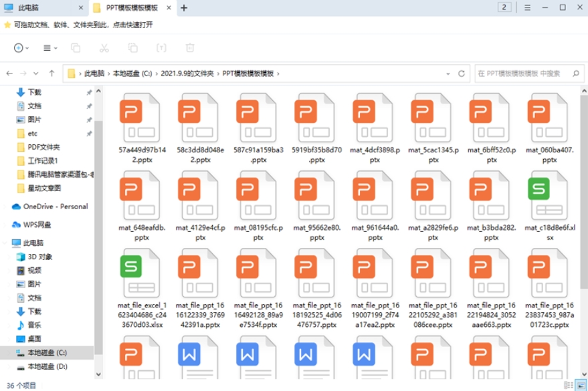Image resolution: width=588 pixels, height=391 pixels.
Task: Select WPS网盘 in sidebar
Action: 37,225
